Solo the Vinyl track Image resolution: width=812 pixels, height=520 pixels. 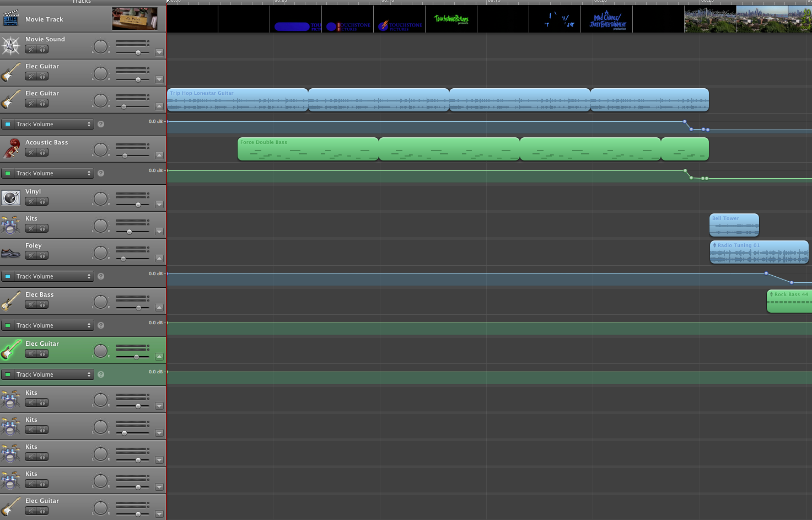click(42, 201)
